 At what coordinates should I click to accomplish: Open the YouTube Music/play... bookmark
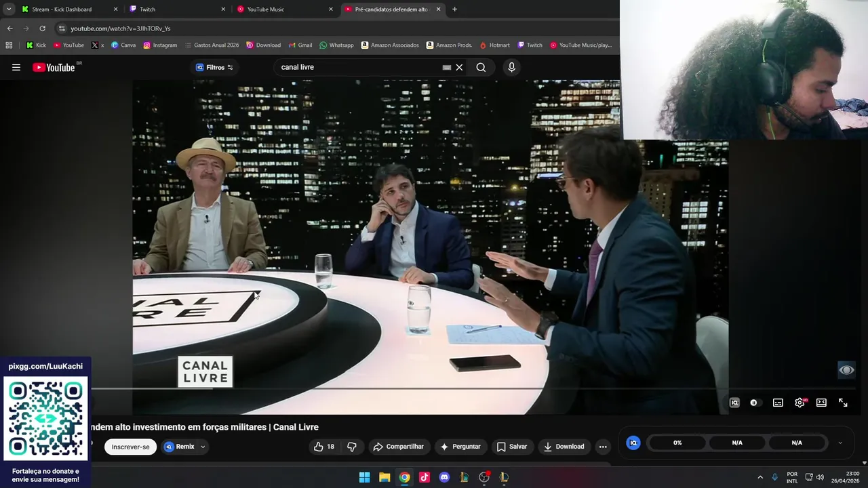580,45
